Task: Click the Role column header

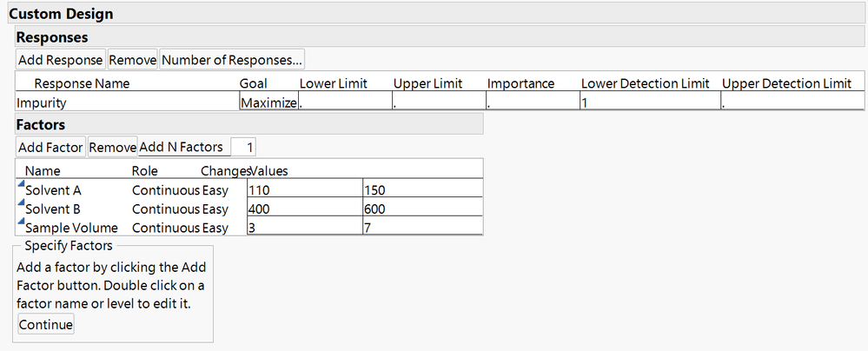Action: click(x=144, y=171)
